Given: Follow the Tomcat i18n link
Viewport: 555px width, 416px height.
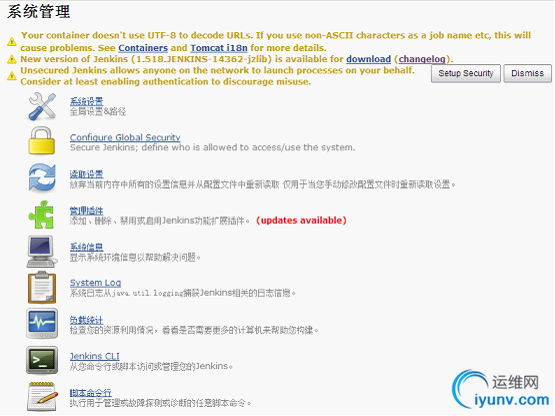Looking at the screenshot, I should pos(219,48).
